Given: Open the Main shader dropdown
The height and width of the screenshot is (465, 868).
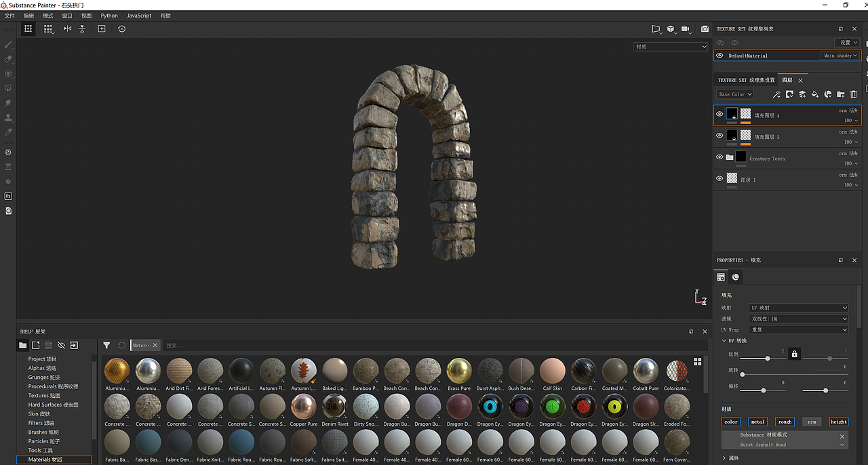Looking at the screenshot, I should tap(840, 56).
